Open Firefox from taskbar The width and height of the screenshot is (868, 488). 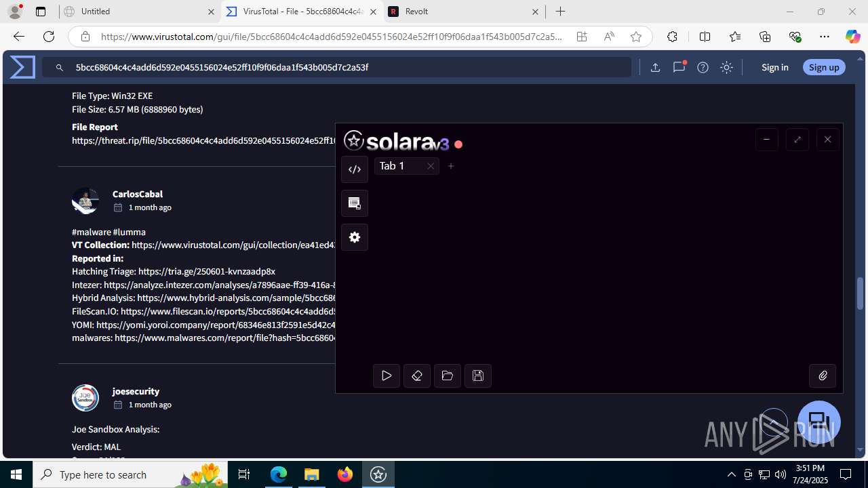click(x=345, y=474)
